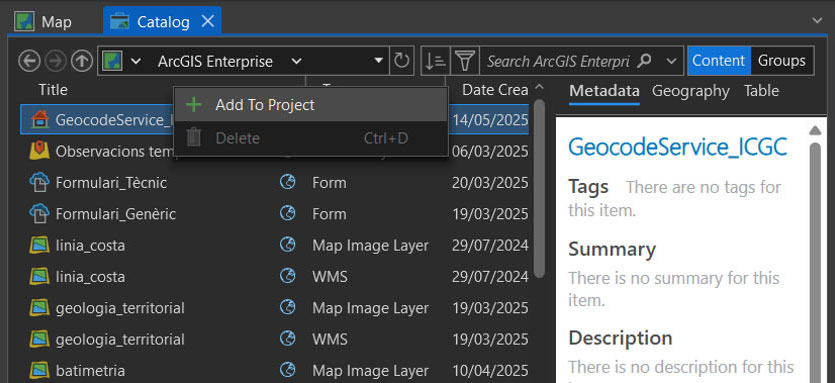
Task: Click the search magnifier icon
Action: [x=644, y=61]
